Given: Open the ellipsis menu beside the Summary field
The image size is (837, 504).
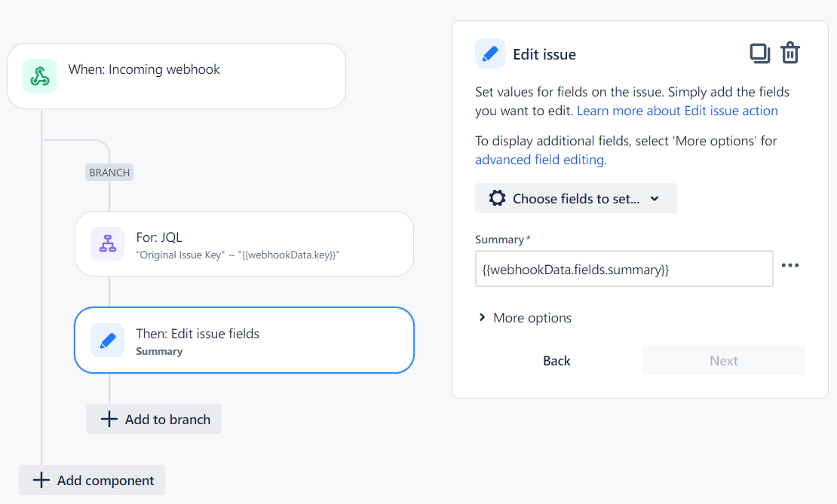Looking at the screenshot, I should (790, 264).
